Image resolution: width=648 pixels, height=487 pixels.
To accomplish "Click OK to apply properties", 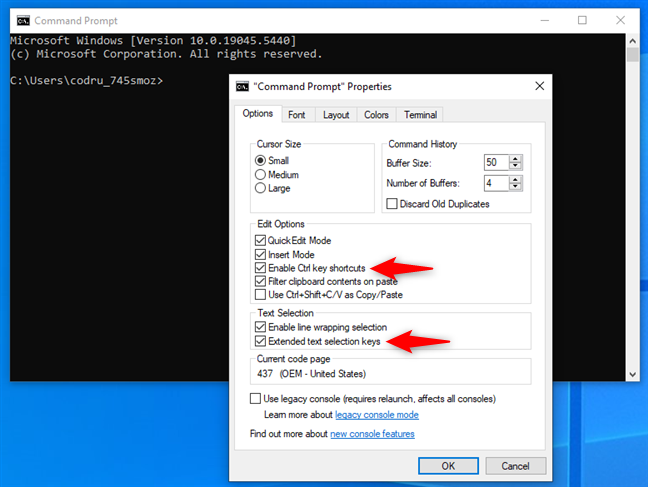I will click(448, 466).
